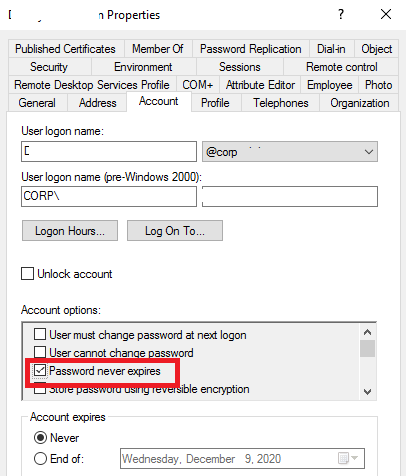Close the Properties dialog

point(386,14)
